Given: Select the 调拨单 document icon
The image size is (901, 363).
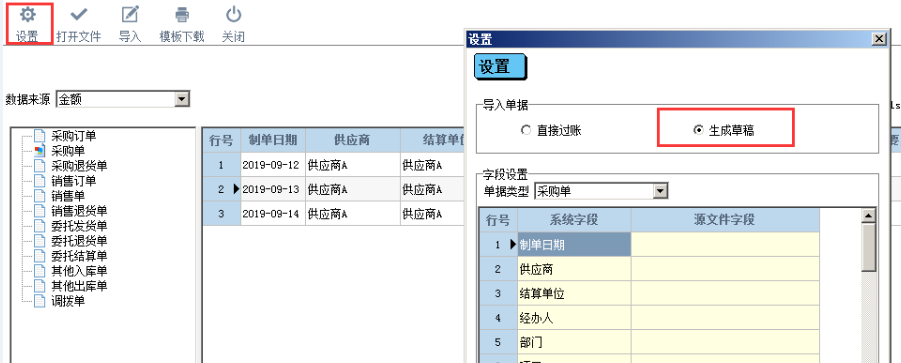Looking at the screenshot, I should coord(39,300).
